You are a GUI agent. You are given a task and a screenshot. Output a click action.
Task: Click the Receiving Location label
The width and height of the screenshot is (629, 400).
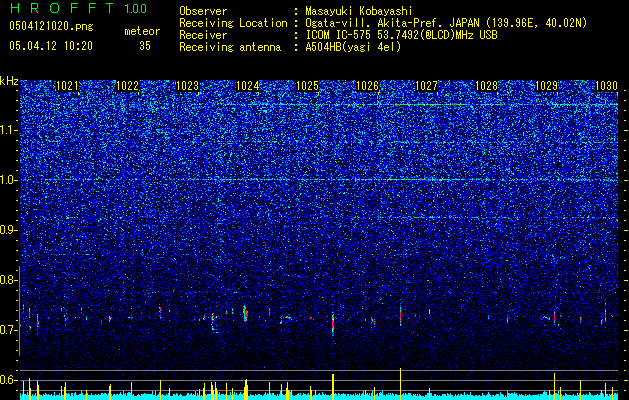pyautogui.click(x=233, y=23)
